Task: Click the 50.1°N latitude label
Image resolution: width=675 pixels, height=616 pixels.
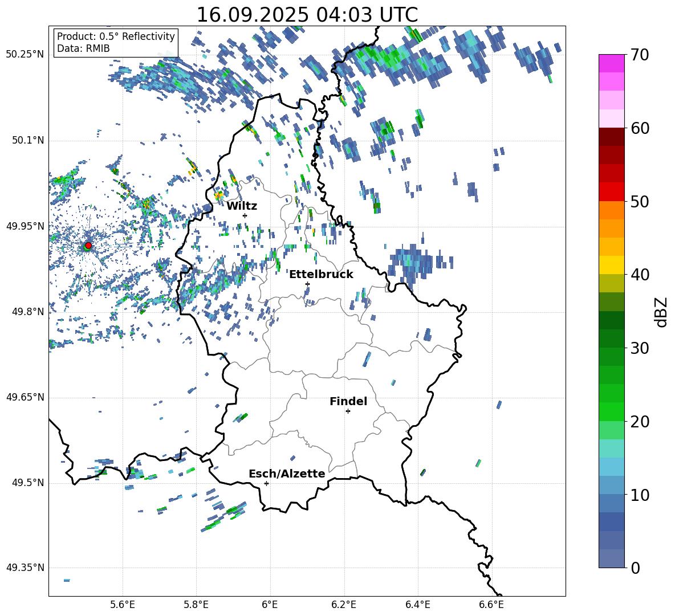Action: click(x=27, y=141)
